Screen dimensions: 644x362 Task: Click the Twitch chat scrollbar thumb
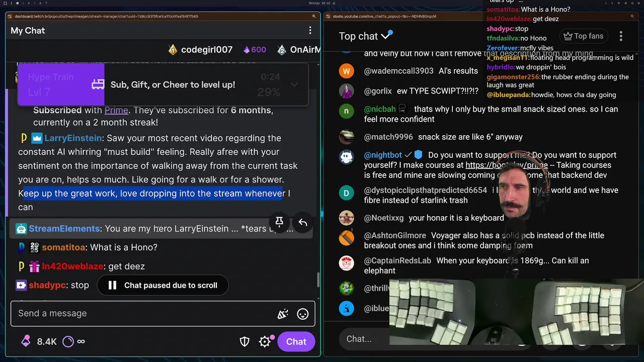pyautogui.click(x=318, y=280)
